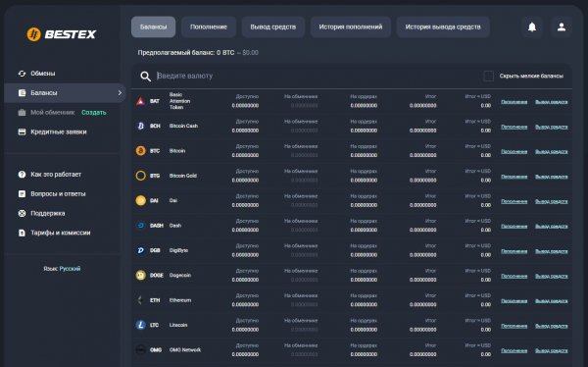The width and height of the screenshot is (588, 367).
Task: Click the BESTEX logo
Action: coord(62,34)
